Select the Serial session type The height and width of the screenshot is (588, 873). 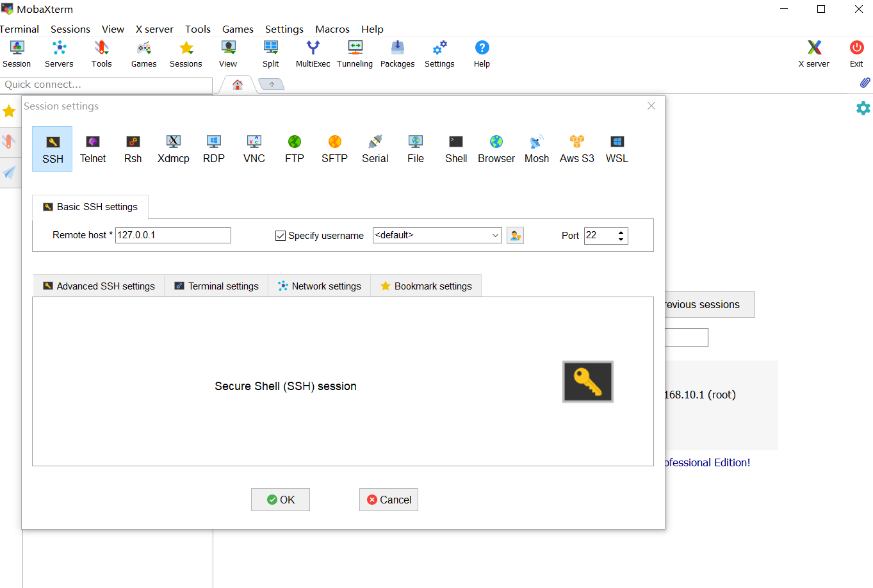pos(375,149)
